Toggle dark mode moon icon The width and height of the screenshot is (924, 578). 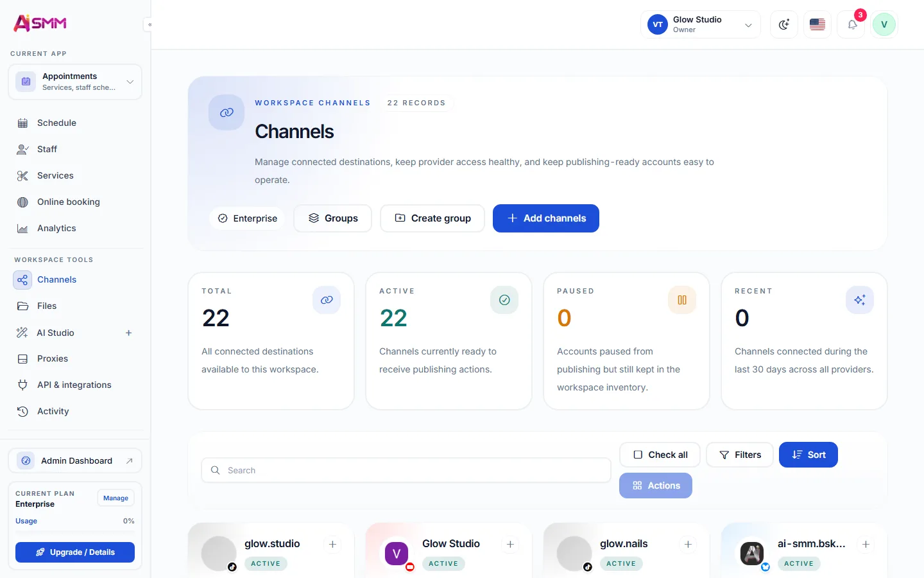[783, 24]
